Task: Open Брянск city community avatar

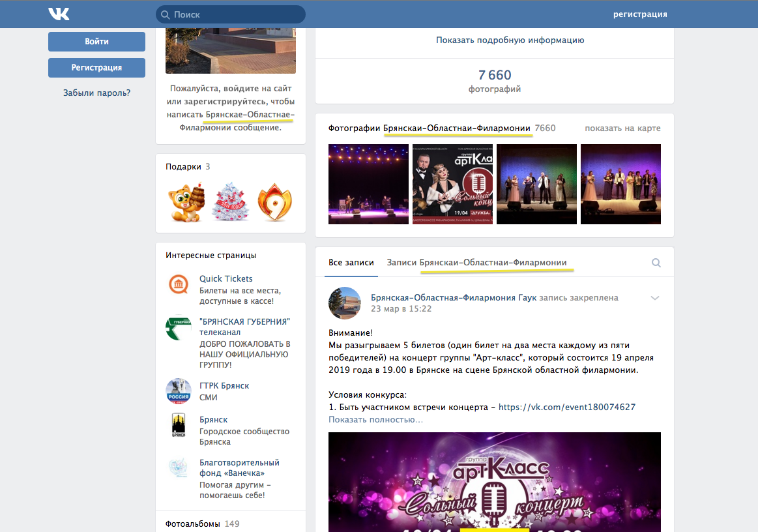Action: pos(179,425)
